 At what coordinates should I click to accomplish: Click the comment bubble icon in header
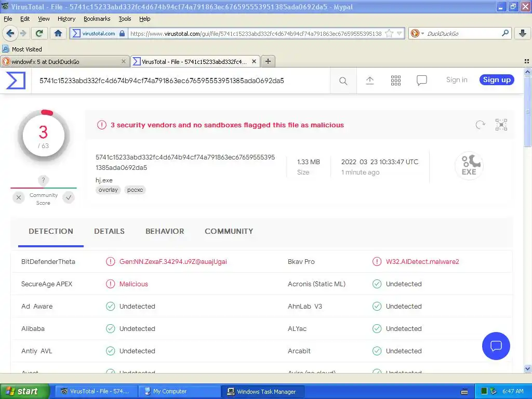pos(421,81)
